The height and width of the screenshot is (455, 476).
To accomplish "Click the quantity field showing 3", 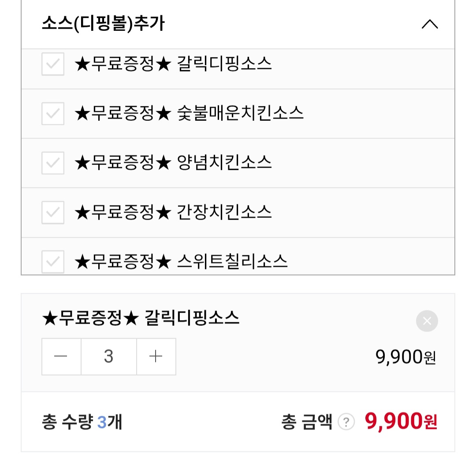I will 109,357.
